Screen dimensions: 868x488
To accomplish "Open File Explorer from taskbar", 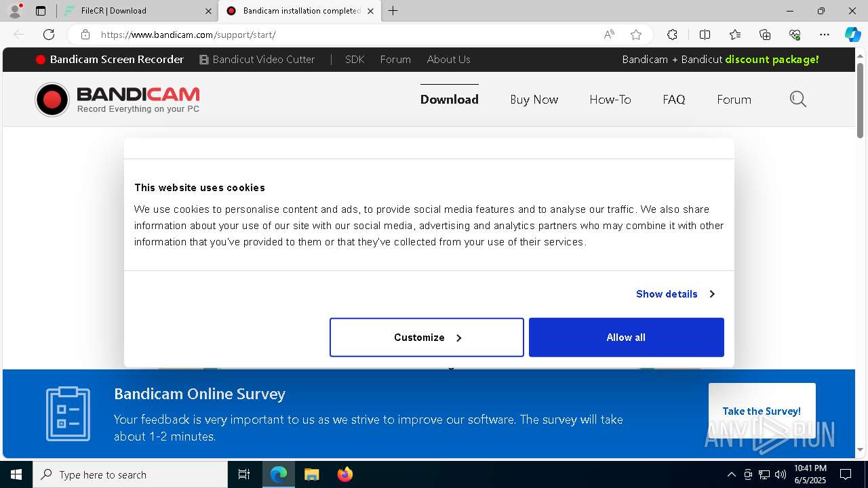I will [x=311, y=474].
